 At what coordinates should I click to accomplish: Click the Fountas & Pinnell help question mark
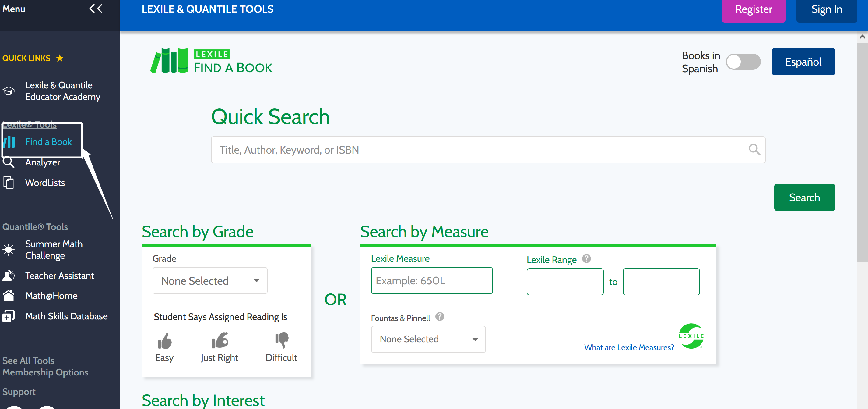coord(439,317)
